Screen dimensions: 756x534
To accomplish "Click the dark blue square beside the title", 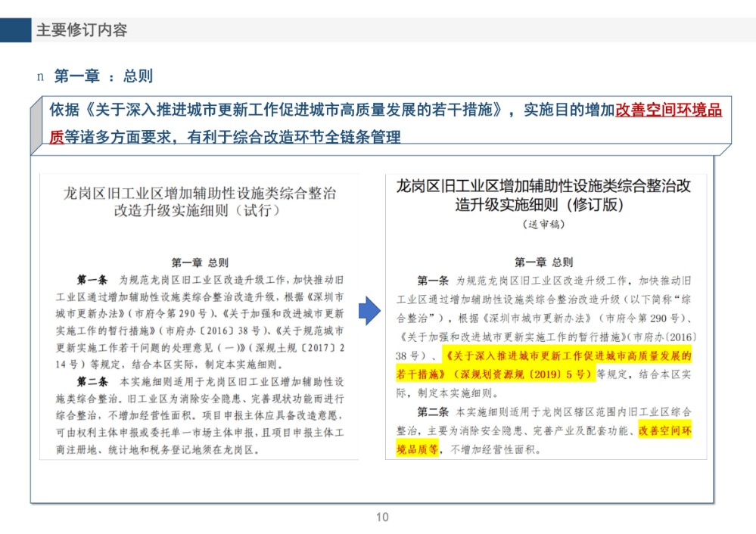I will tap(15, 30).
